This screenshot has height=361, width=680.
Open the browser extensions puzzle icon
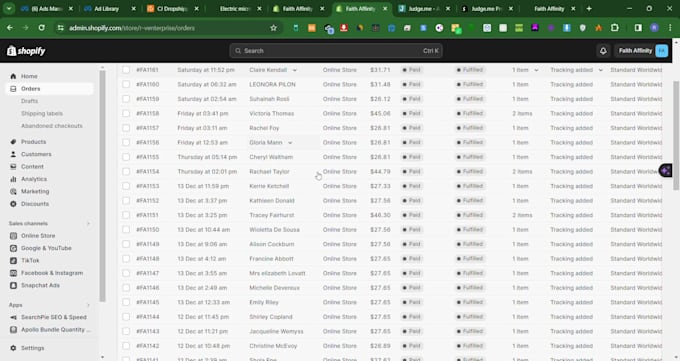615,28
